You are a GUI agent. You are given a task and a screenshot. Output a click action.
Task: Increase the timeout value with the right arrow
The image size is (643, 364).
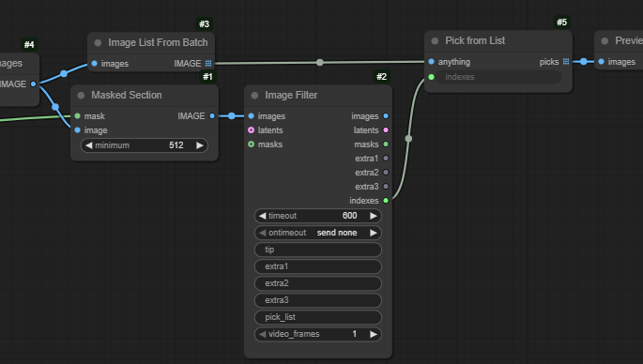(374, 216)
